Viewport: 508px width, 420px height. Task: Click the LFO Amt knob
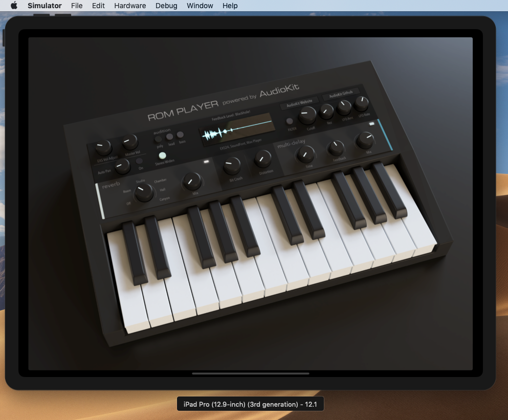(x=344, y=108)
